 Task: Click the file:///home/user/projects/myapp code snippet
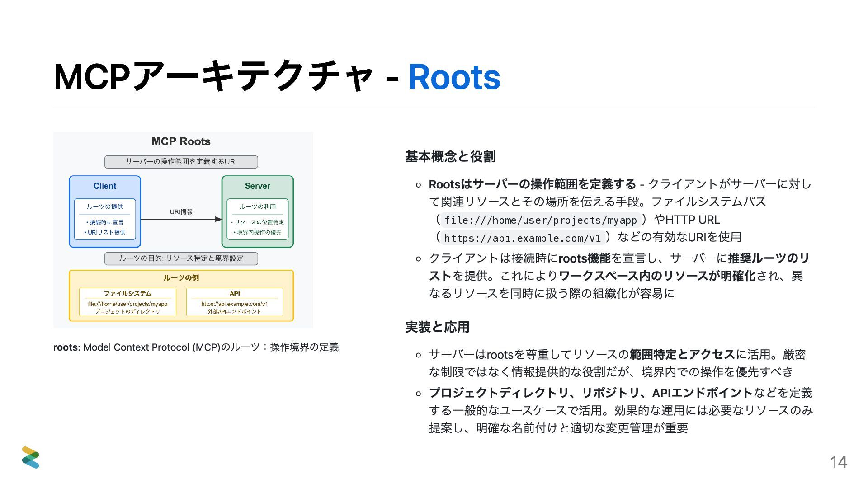click(x=540, y=220)
